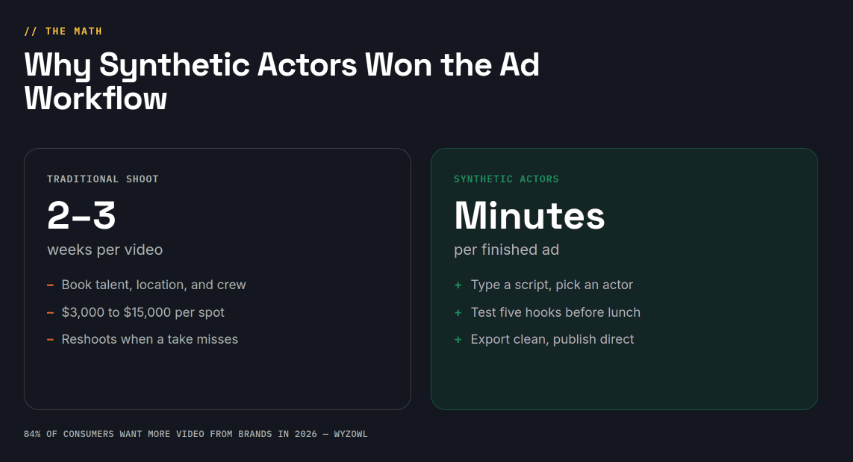Select the large 2–3 figure
The width and height of the screenshot is (853, 462).
[82, 215]
